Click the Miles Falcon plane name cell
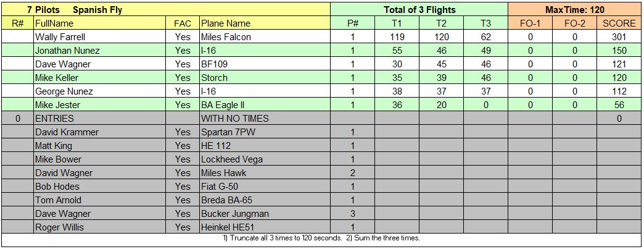Screen dimensions: 644x249 click(x=265, y=36)
